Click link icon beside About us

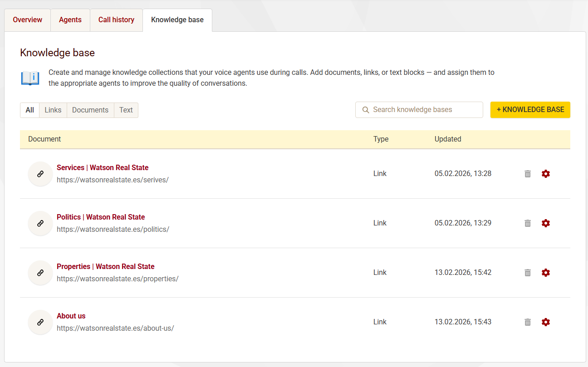[40, 322]
